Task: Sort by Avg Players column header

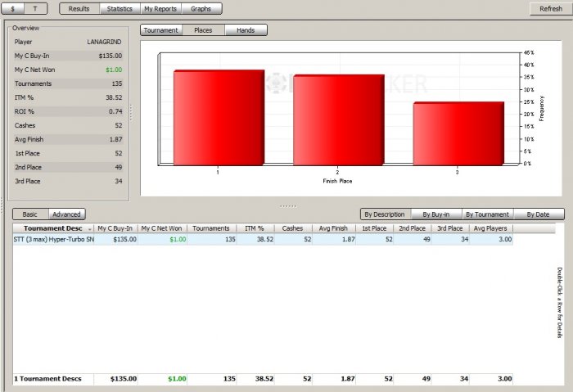Action: (x=491, y=228)
